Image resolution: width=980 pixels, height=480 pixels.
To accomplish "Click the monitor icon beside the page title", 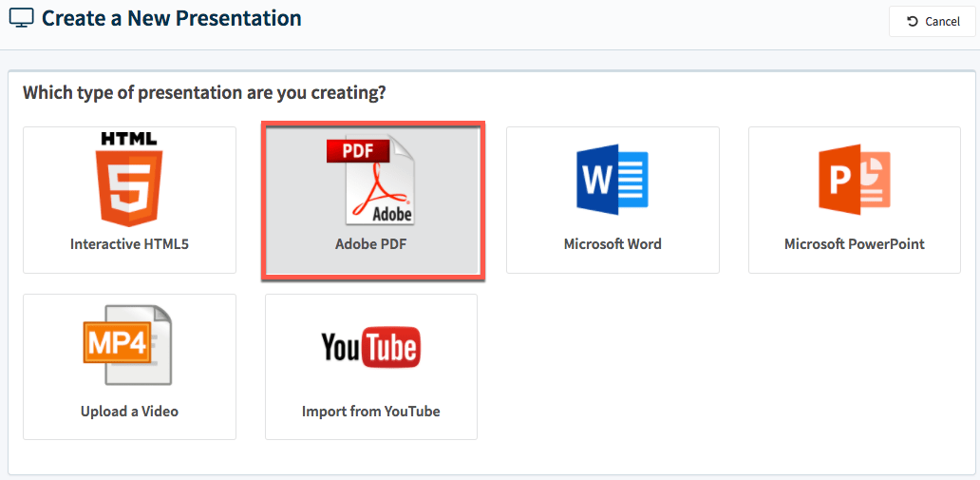I will (x=21, y=18).
